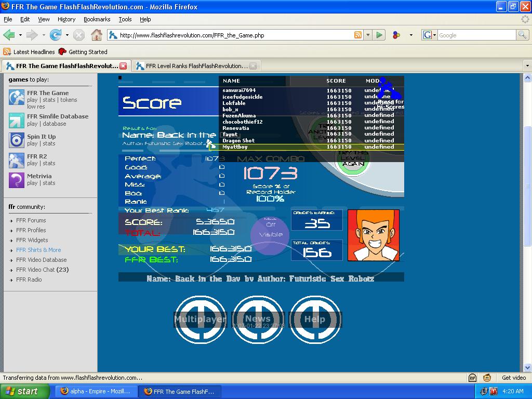Switch to FFR Level Ranks tab
Viewport: 532px width, 399px height.
(x=196, y=66)
